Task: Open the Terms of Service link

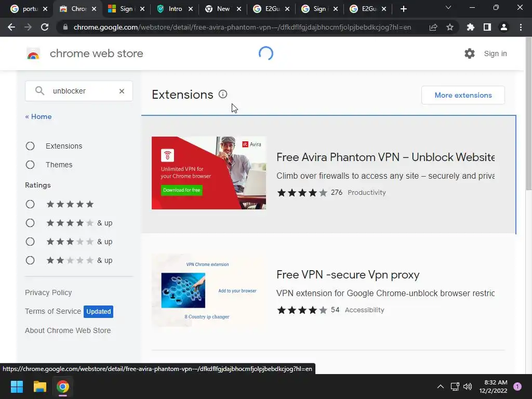Action: 53,311
